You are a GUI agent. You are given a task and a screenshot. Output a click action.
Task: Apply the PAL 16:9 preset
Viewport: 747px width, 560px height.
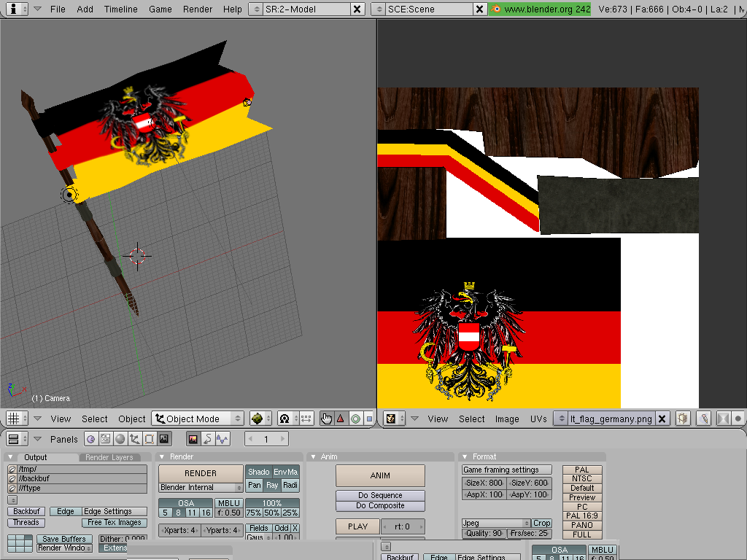click(x=582, y=516)
